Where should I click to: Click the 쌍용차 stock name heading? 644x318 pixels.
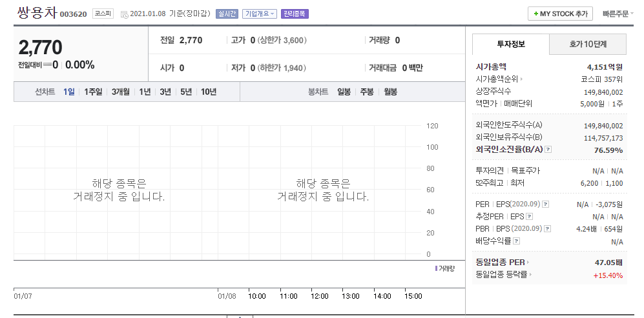coord(37,13)
